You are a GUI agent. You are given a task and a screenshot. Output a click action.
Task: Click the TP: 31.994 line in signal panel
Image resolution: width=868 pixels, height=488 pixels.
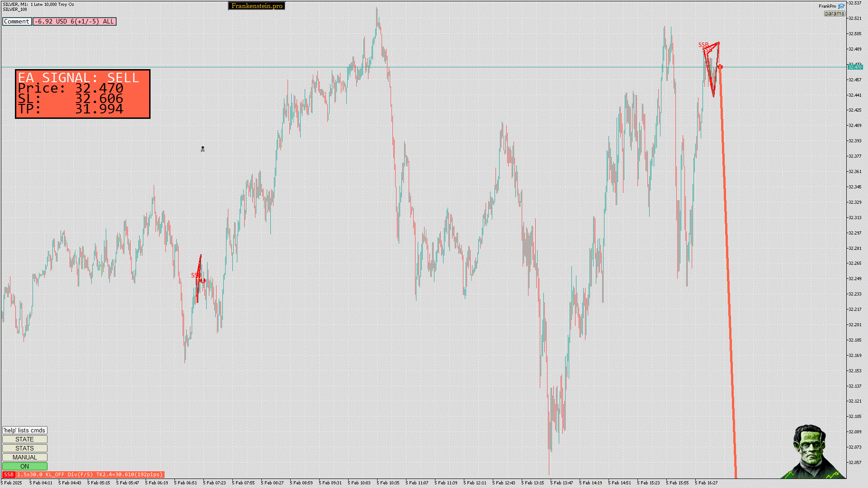[x=71, y=109]
